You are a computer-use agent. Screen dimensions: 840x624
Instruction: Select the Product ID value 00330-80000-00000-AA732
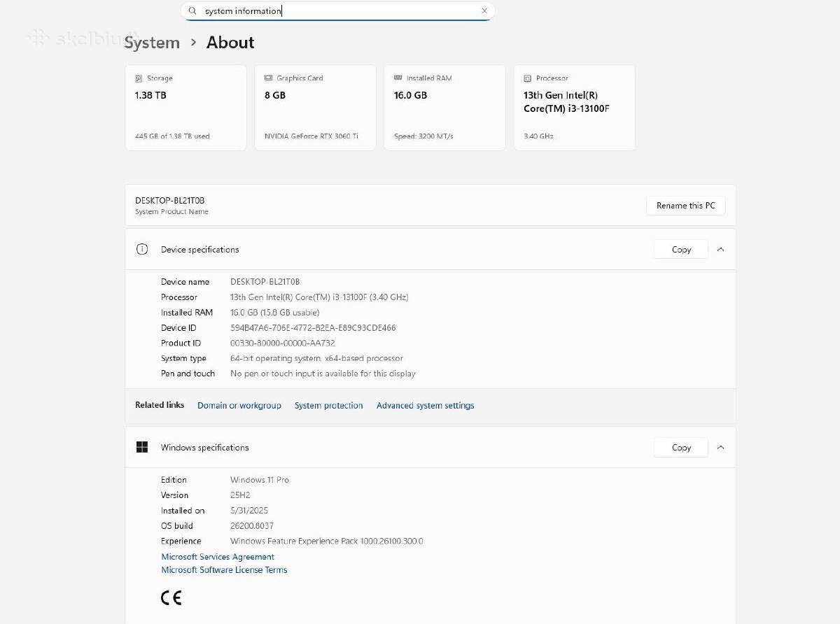[x=282, y=343]
